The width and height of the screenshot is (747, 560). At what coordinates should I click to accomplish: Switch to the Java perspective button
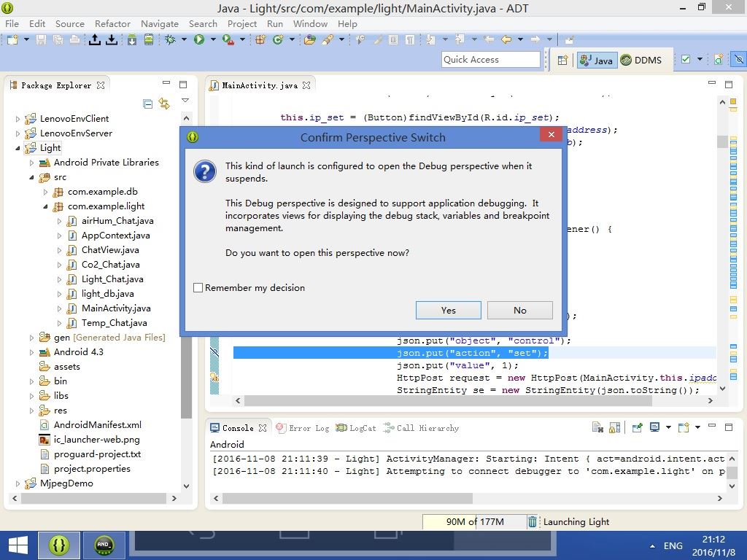[x=597, y=60]
